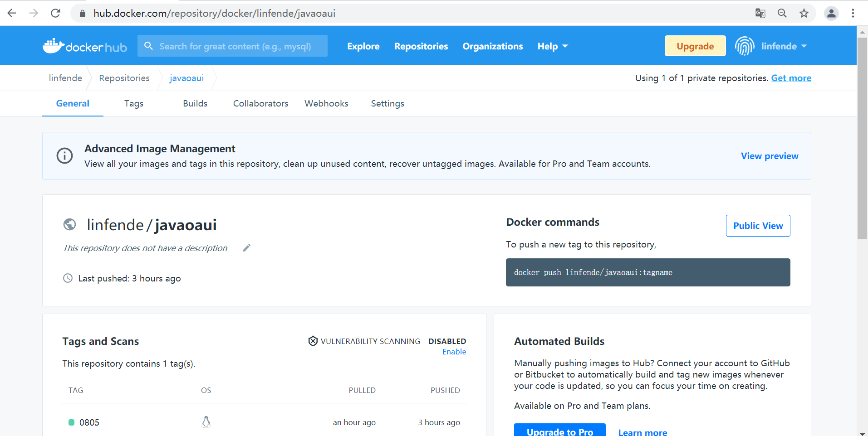Switch to the Settings tab
This screenshot has height=436, width=868.
(387, 103)
